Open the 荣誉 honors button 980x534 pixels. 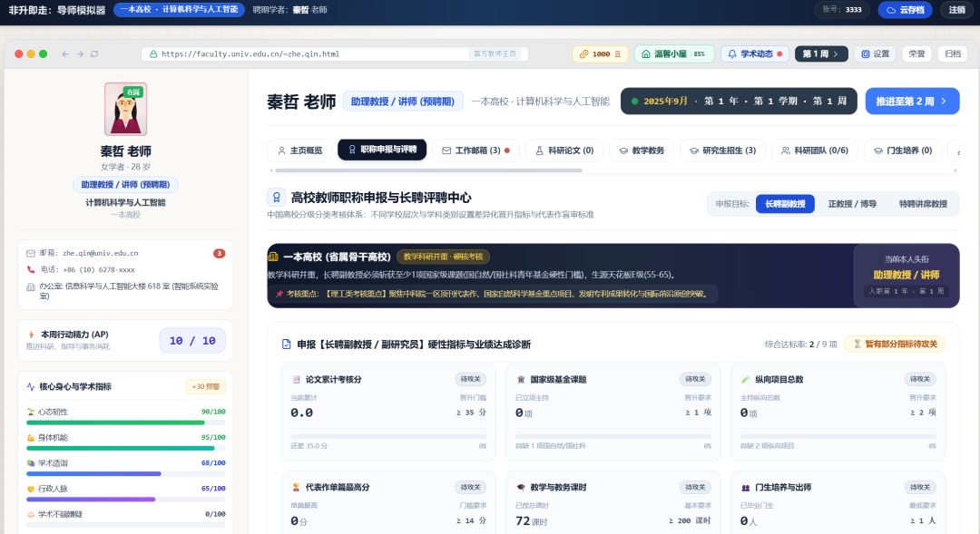[916, 54]
